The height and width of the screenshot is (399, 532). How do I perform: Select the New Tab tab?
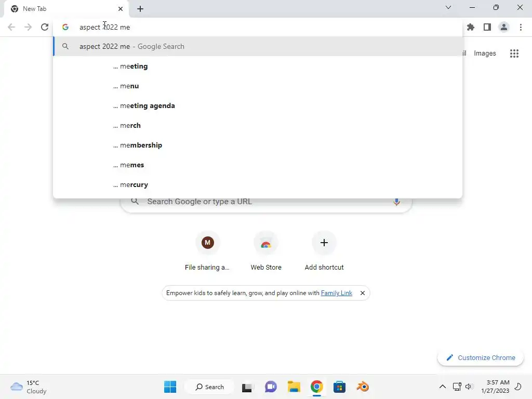[66, 9]
